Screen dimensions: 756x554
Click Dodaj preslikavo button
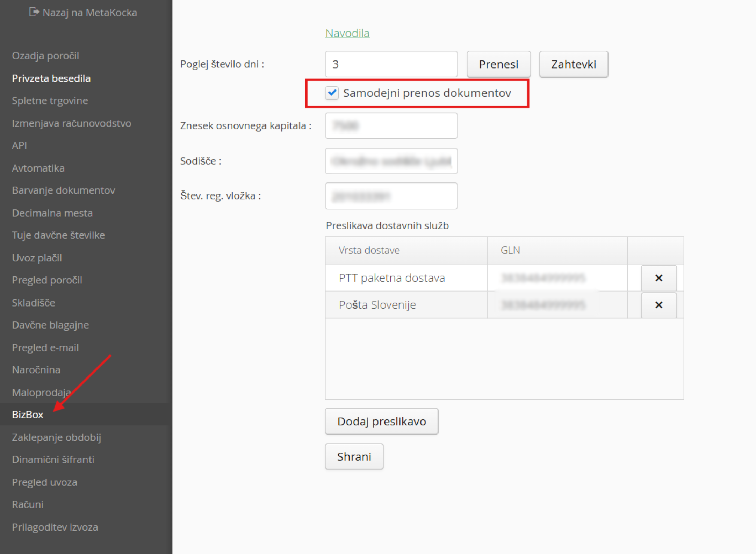tap(381, 421)
